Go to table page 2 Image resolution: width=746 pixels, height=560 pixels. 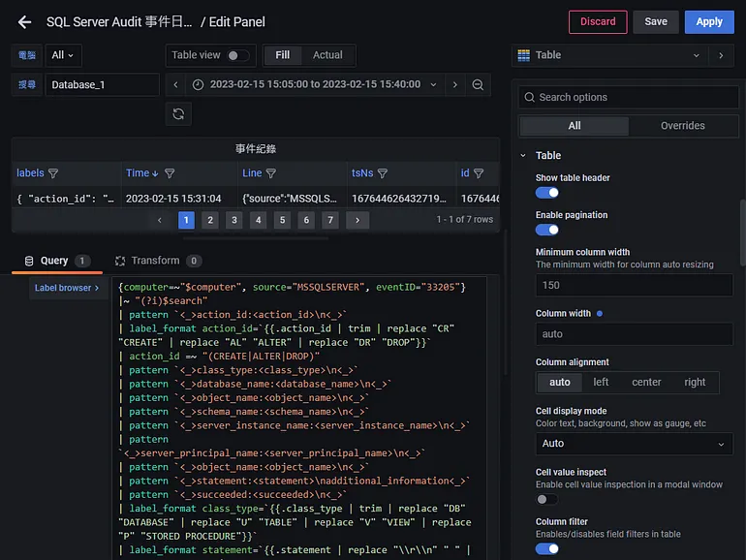210,220
